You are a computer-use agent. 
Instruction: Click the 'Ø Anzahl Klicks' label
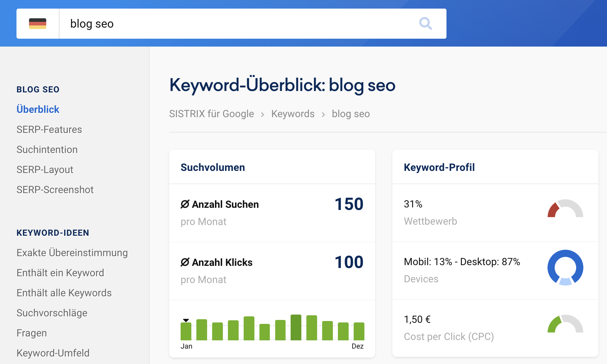(x=216, y=262)
